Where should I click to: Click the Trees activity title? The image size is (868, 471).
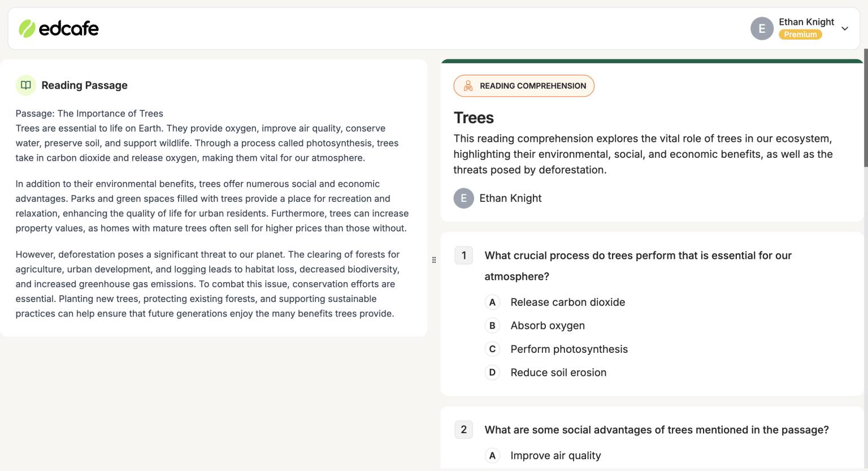click(x=473, y=118)
